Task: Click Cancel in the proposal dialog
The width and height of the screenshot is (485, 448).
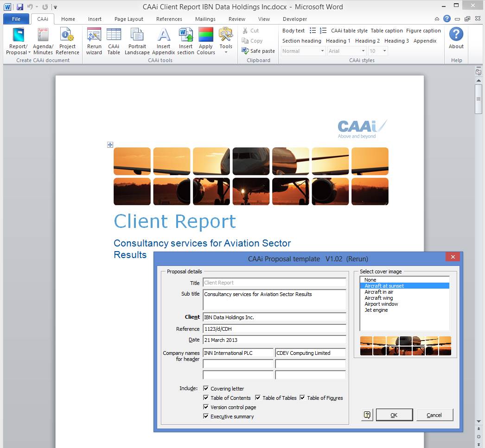Action: click(x=434, y=415)
